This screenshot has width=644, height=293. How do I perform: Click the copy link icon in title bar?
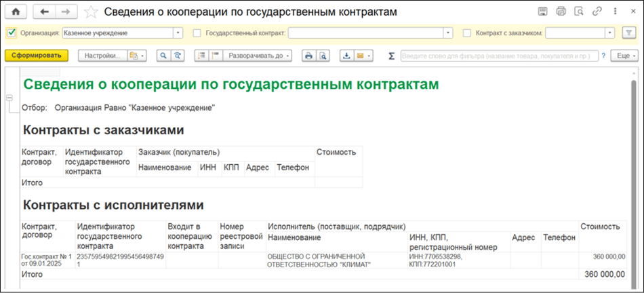(597, 12)
